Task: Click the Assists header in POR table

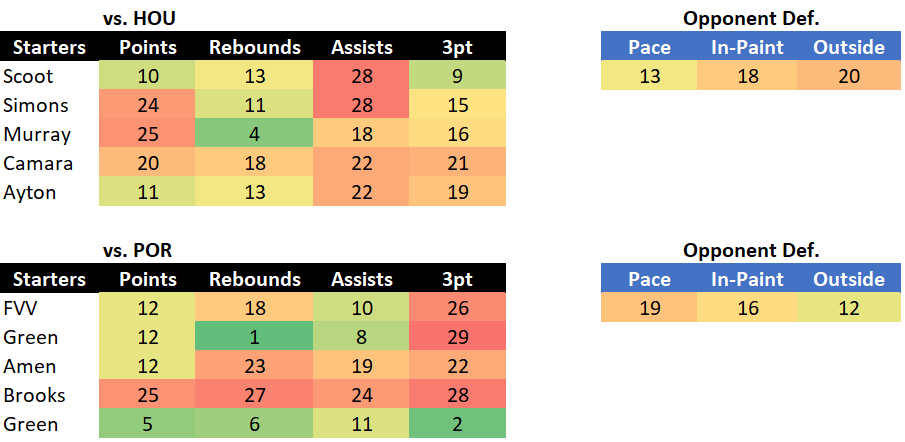Action: coord(361,279)
